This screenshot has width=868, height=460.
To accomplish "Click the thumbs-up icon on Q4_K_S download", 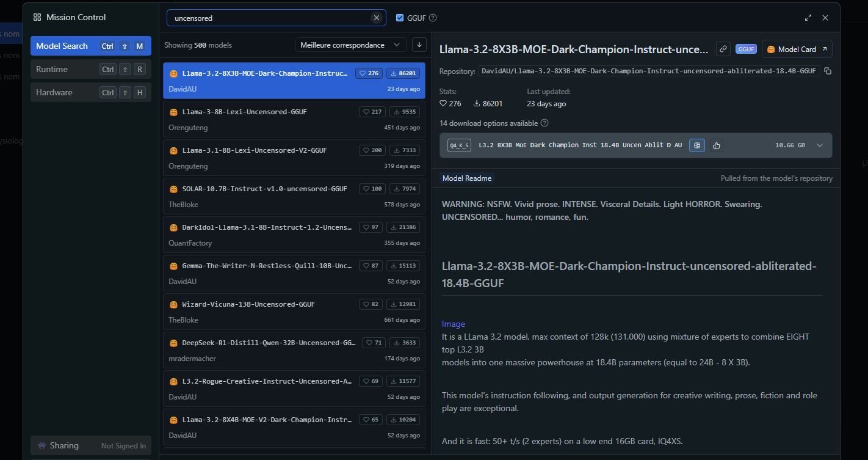I will (x=717, y=145).
